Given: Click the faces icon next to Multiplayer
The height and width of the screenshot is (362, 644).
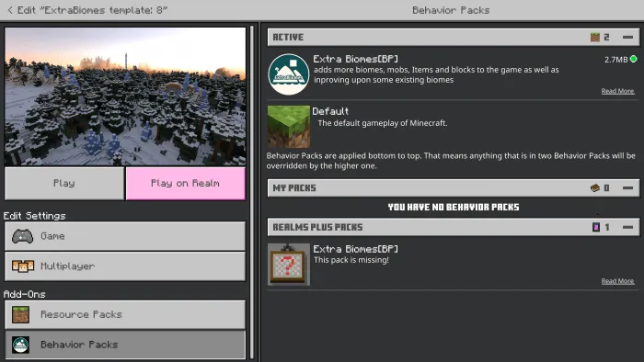Looking at the screenshot, I should point(23,266).
